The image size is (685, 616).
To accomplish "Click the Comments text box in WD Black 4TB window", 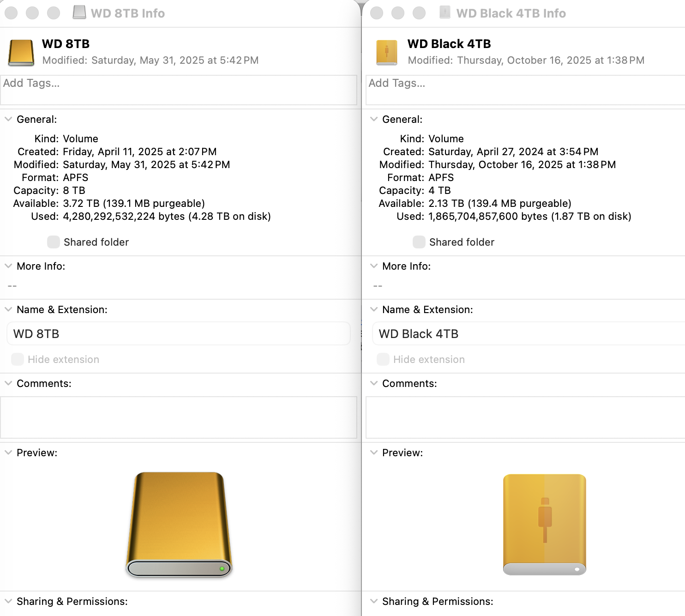I will (525, 417).
